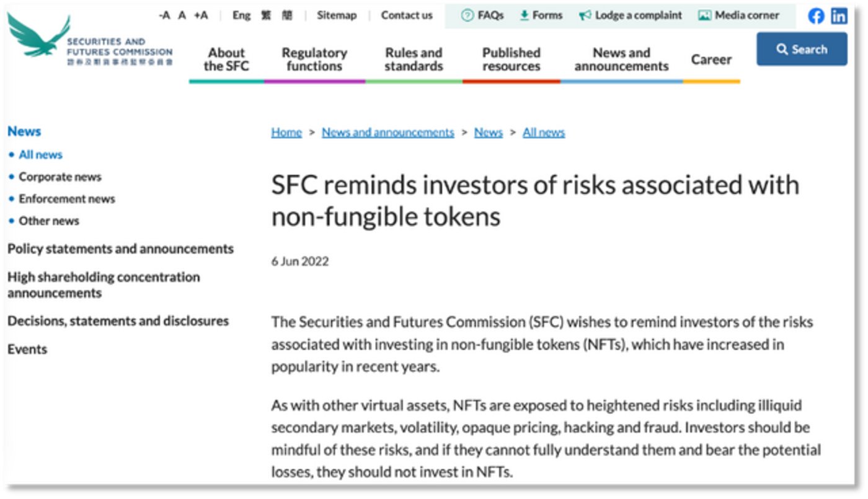Open Enforcement news in sidebar

click(x=67, y=199)
